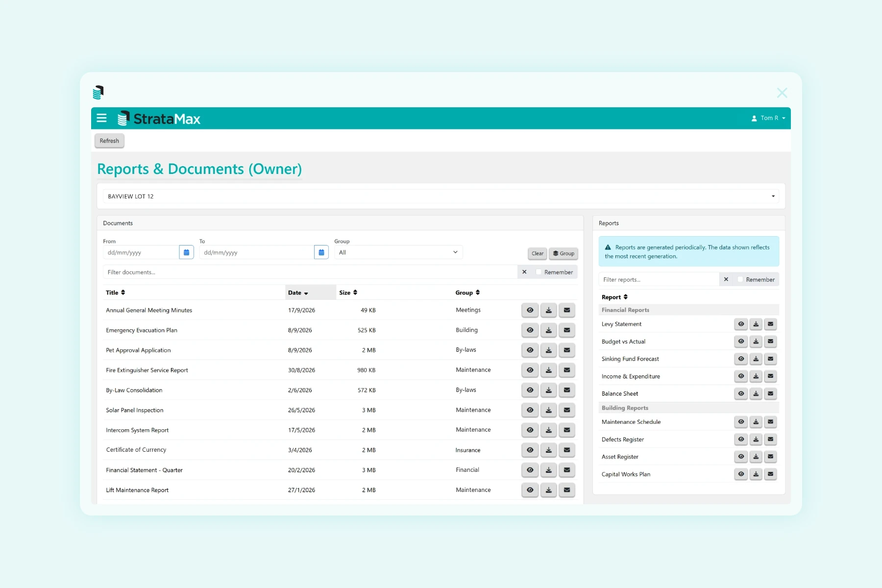Close the screenshot dialog with the X
Image resolution: width=882 pixels, height=588 pixels.
tap(782, 93)
